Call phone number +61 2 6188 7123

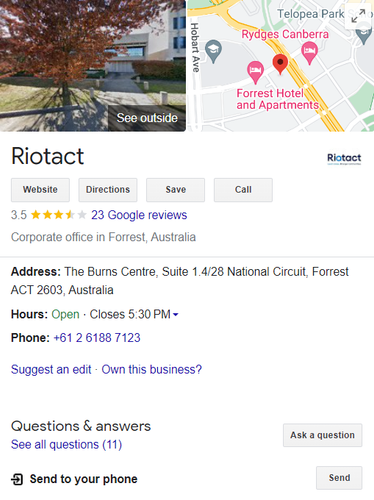[97, 338]
